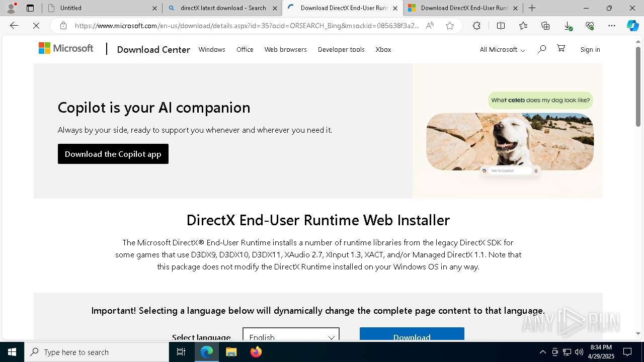Show the Downloads icon panel
This screenshot has height=362, width=644.
pos(568,26)
